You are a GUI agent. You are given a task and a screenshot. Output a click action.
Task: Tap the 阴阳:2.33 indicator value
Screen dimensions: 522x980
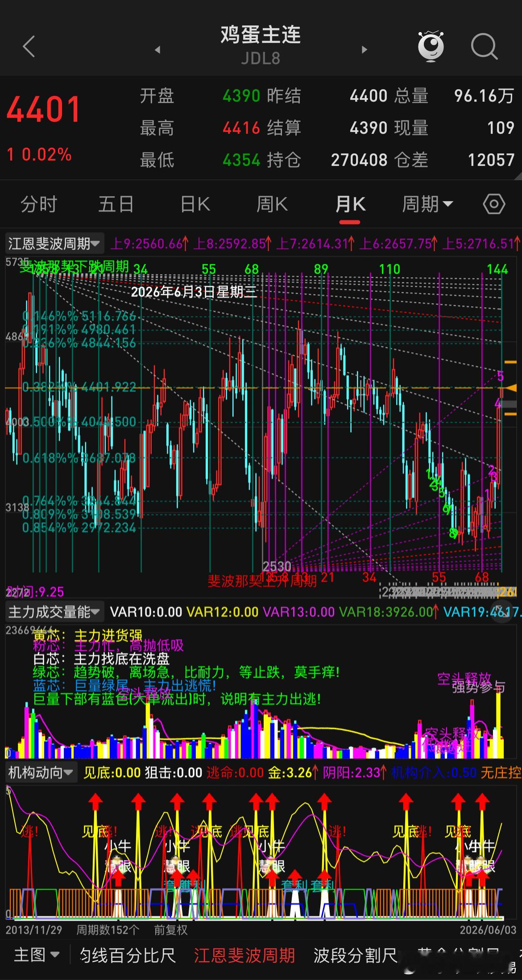coord(354,772)
